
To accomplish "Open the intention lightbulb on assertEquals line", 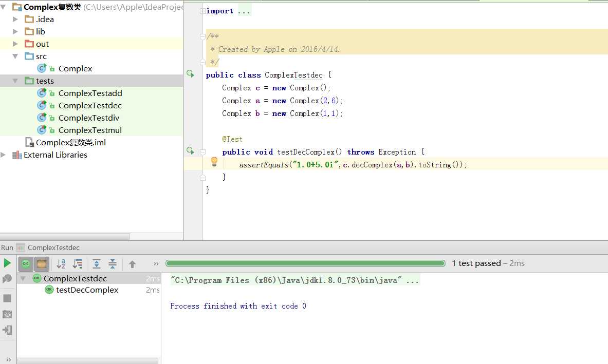I will coord(214,162).
